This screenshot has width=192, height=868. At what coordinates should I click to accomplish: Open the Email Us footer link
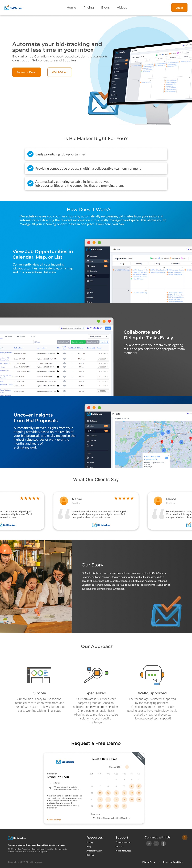[120, 846]
